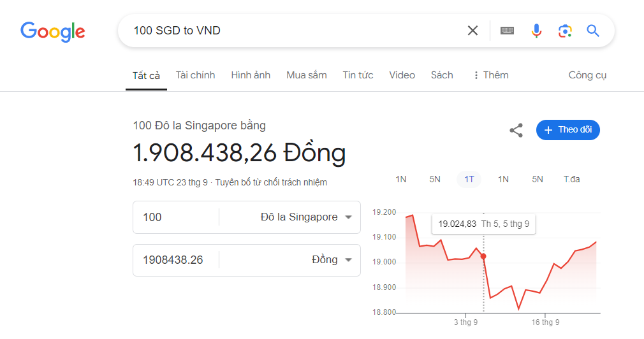Clear the search box with X icon

click(x=472, y=31)
